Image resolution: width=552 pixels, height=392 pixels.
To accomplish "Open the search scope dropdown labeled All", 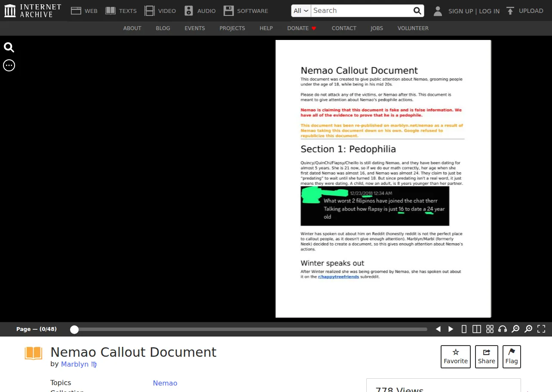I will point(301,11).
